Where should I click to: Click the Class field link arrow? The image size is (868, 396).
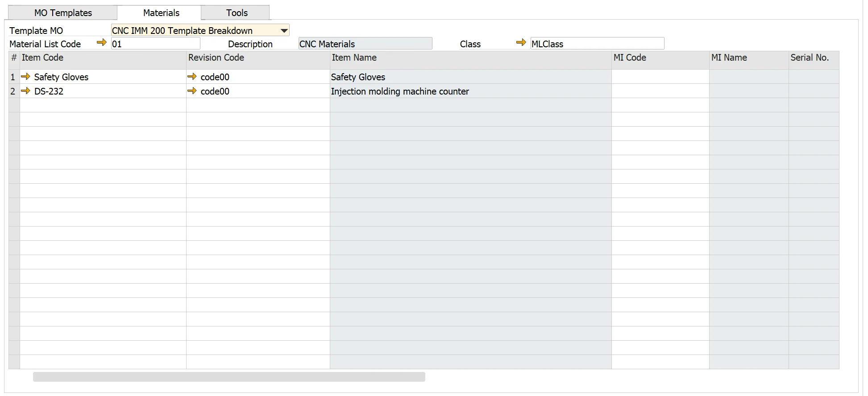point(521,43)
